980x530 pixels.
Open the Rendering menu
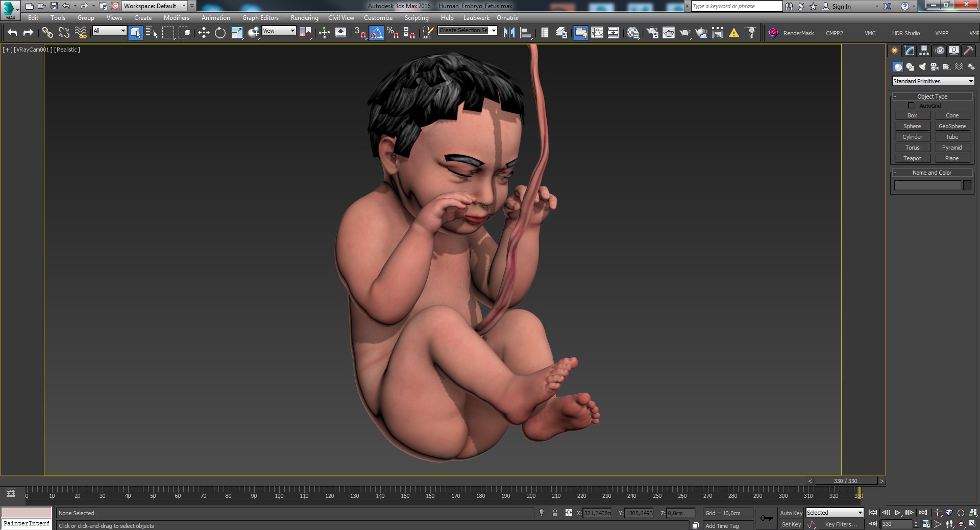pyautogui.click(x=304, y=18)
